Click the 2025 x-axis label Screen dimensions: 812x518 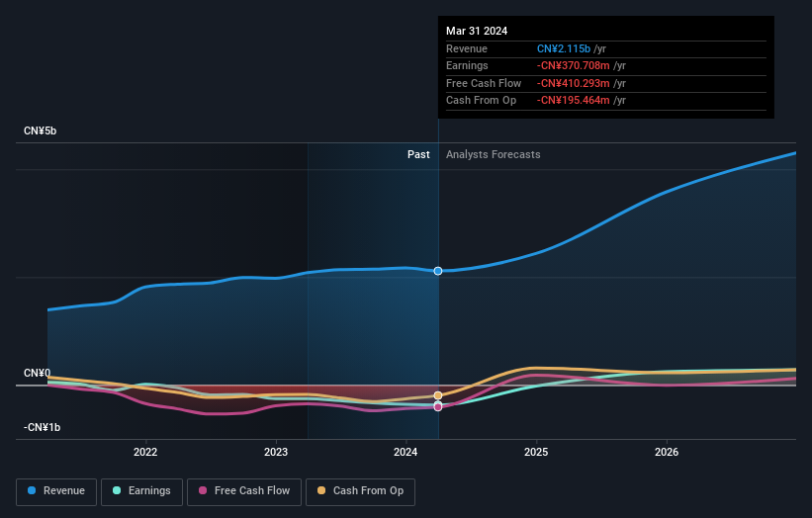tap(536, 452)
